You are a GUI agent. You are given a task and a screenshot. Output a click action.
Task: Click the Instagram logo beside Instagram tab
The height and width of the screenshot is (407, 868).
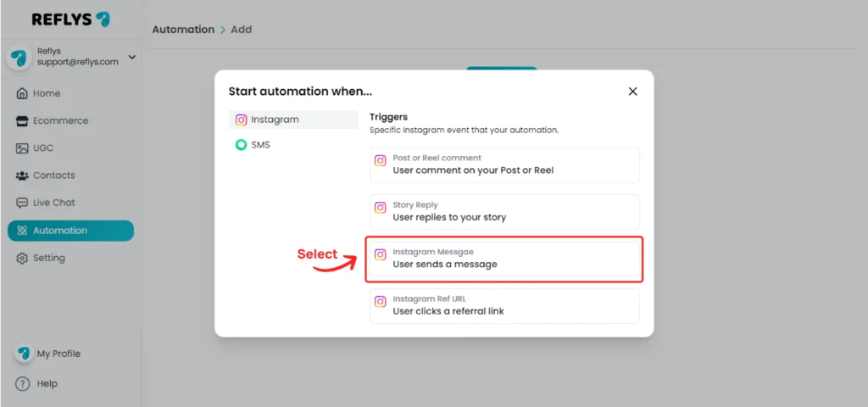(241, 120)
